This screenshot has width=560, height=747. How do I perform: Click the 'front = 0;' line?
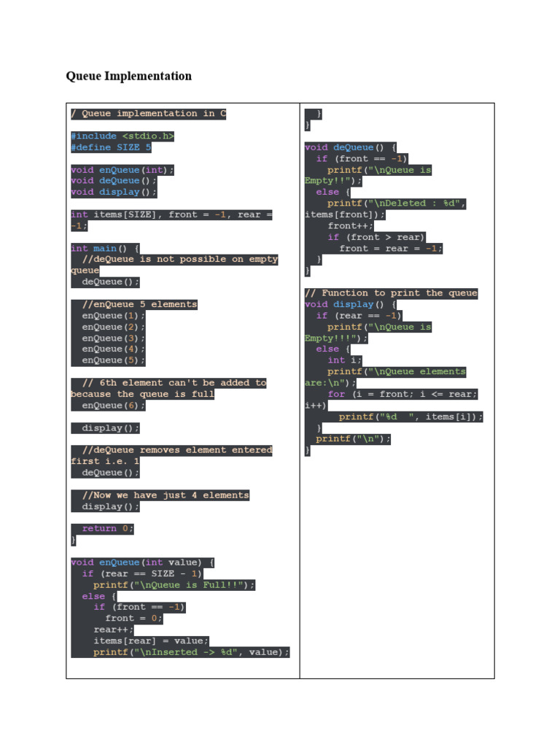134,619
